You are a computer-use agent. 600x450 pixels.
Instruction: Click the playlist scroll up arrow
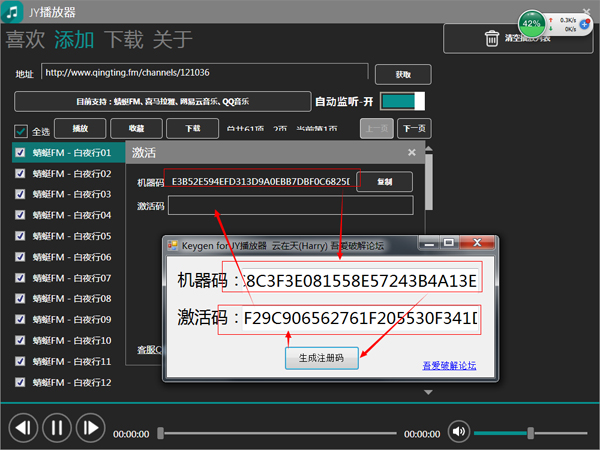(429, 149)
